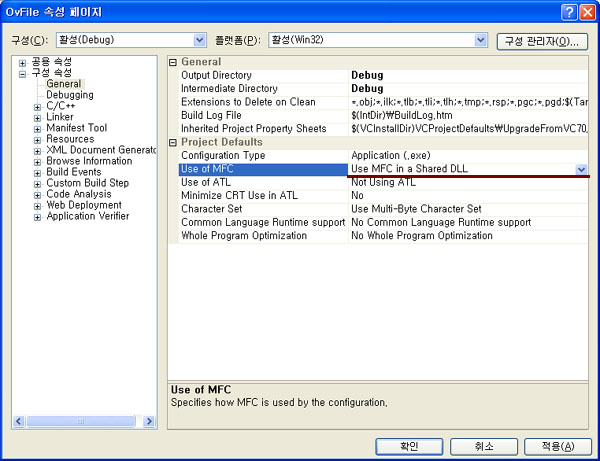Expand the Manifest Tool node
Image resolution: width=600 pixels, height=461 pixels.
[37, 128]
